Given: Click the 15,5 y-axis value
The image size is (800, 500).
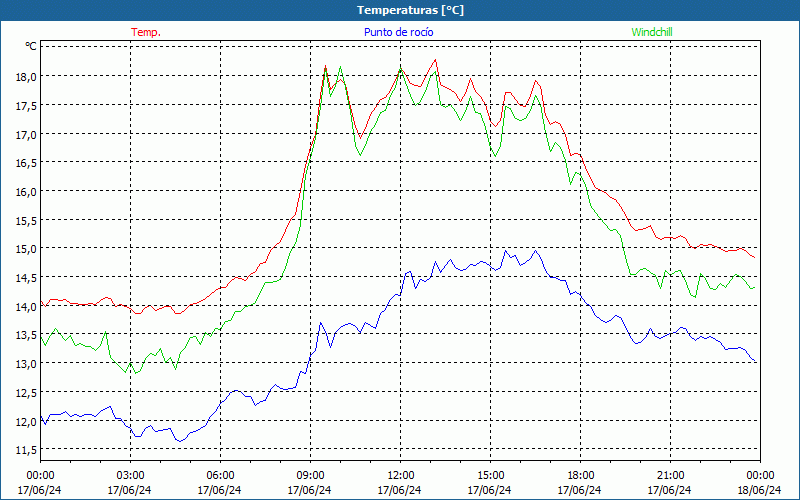Looking at the screenshot, I should (28, 220).
